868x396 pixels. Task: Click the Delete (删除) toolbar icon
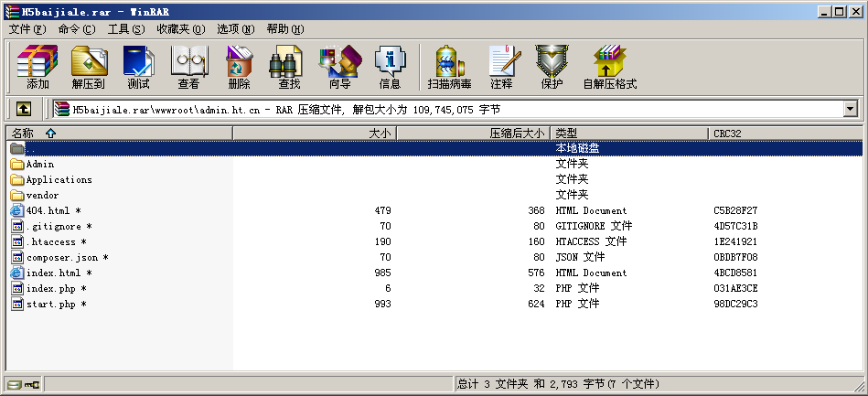[239, 68]
